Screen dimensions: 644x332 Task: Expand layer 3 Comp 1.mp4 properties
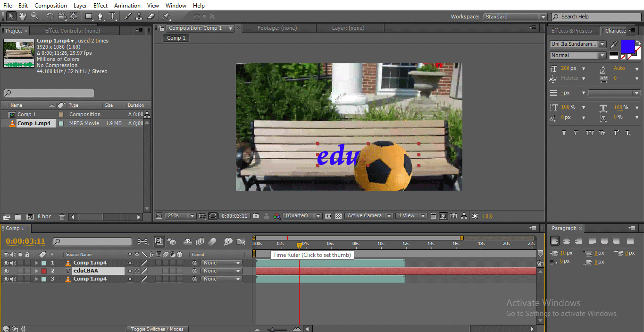36,279
